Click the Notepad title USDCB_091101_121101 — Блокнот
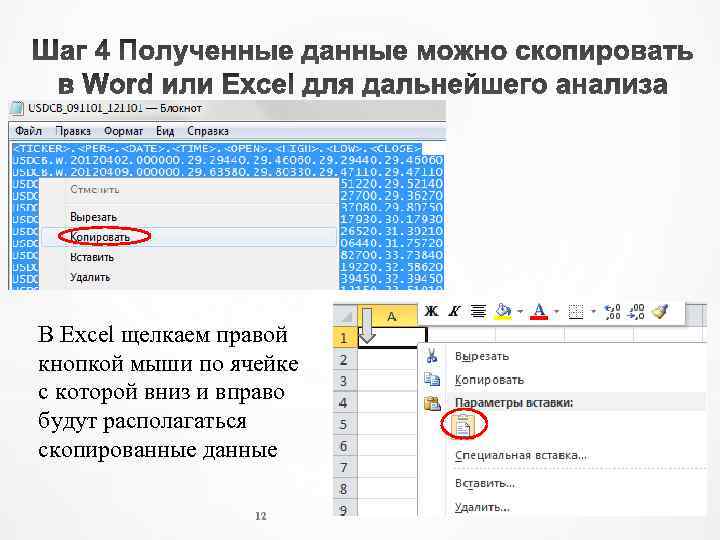 pyautogui.click(x=115, y=108)
